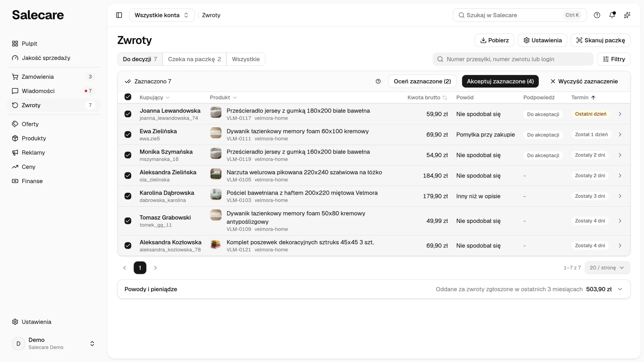The height and width of the screenshot is (362, 644).
Task: Uncheck the select-all header checkbox
Action: click(x=128, y=97)
